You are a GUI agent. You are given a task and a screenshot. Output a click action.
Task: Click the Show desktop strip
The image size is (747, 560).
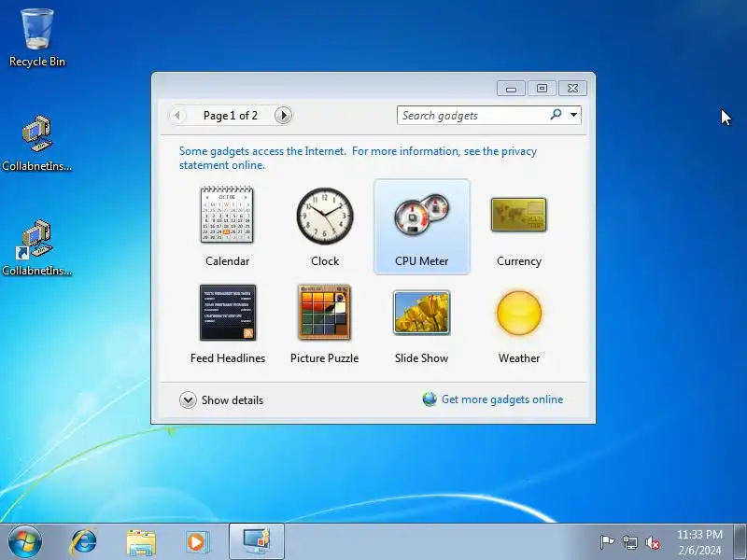pos(740,542)
